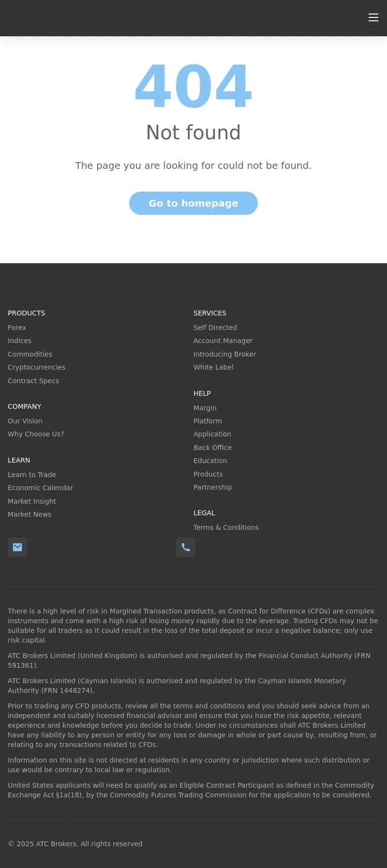Open the hamburger menu
The height and width of the screenshot is (868, 387).
373,17
